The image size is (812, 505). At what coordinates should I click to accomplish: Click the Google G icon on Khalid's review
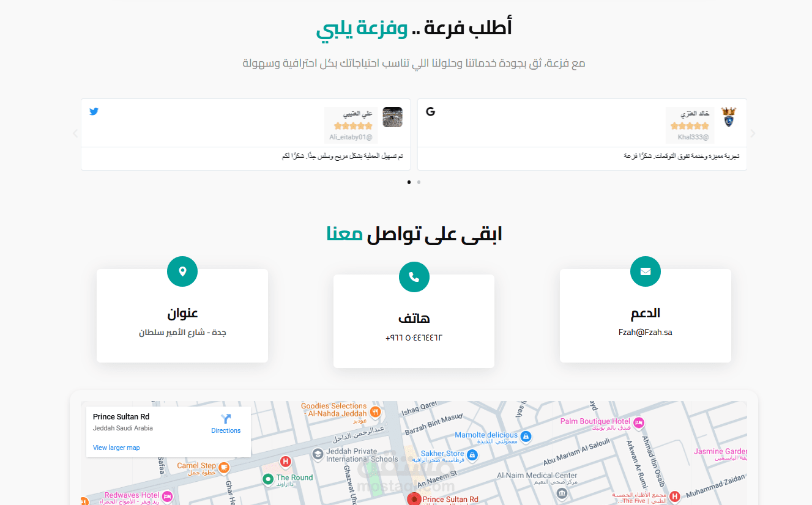pyautogui.click(x=430, y=112)
